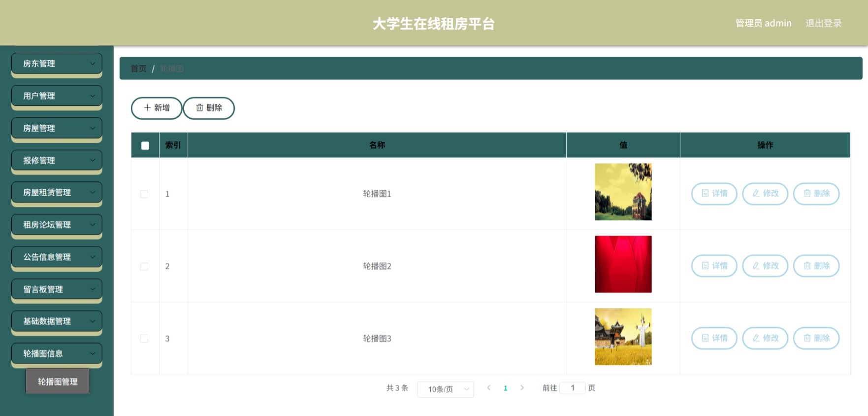The image size is (868, 416).
Task: Check the checkbox for row 轮播图3
Action: 144,339
